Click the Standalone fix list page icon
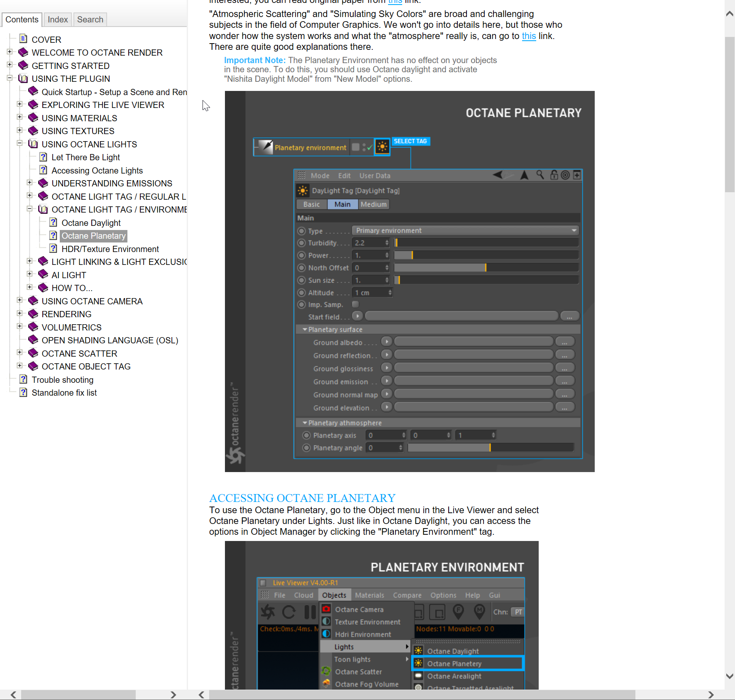Viewport: 735px width, 700px height. [24, 392]
